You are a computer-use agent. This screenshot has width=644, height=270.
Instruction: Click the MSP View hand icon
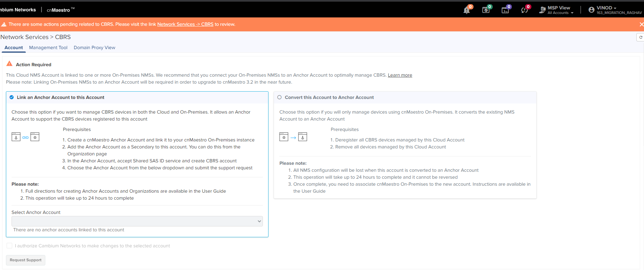click(x=542, y=10)
